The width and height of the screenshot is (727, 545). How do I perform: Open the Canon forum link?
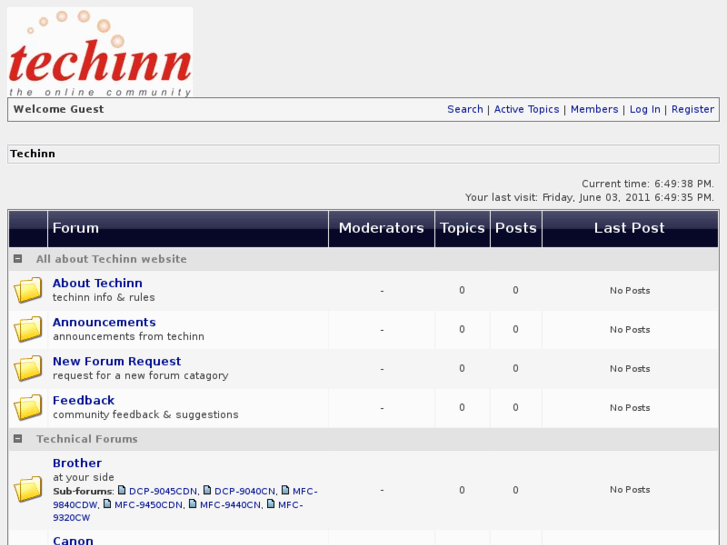tap(73, 540)
